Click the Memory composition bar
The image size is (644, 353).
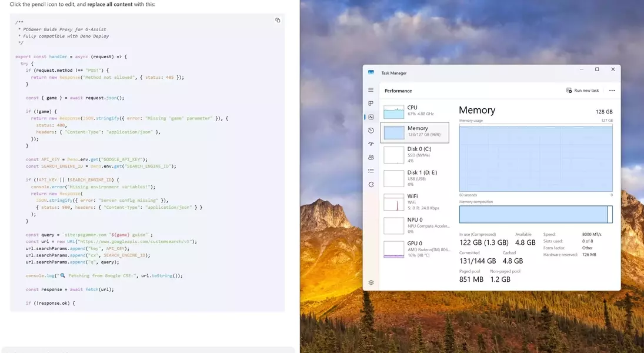pyautogui.click(x=536, y=215)
